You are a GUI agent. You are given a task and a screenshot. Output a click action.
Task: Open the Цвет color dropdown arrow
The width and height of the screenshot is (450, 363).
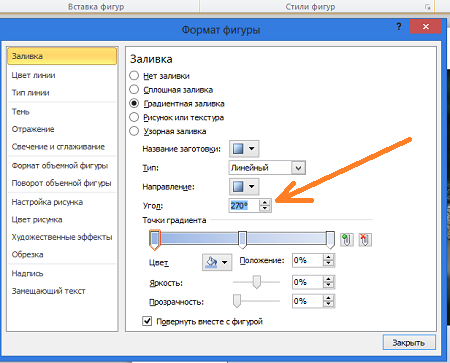click(225, 262)
